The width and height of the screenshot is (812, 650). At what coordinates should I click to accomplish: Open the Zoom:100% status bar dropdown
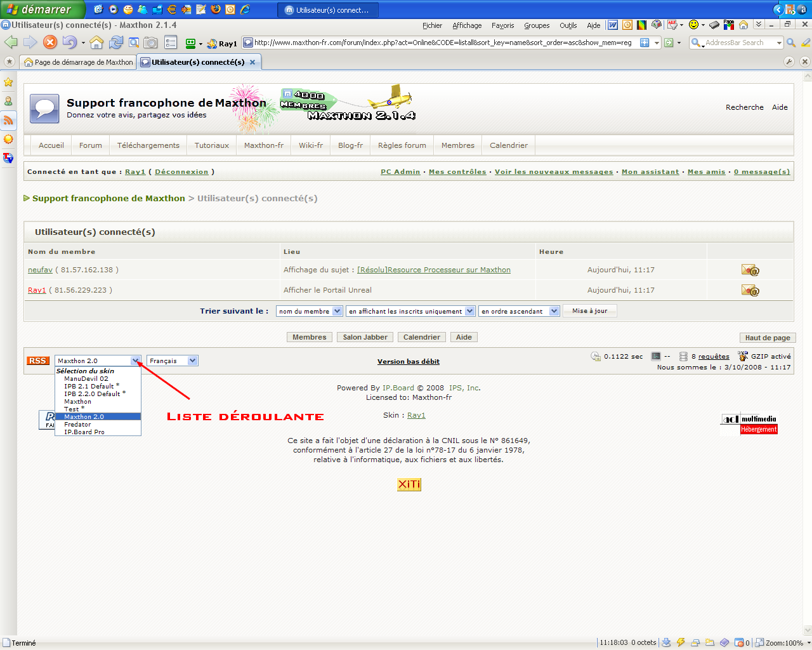(808, 642)
